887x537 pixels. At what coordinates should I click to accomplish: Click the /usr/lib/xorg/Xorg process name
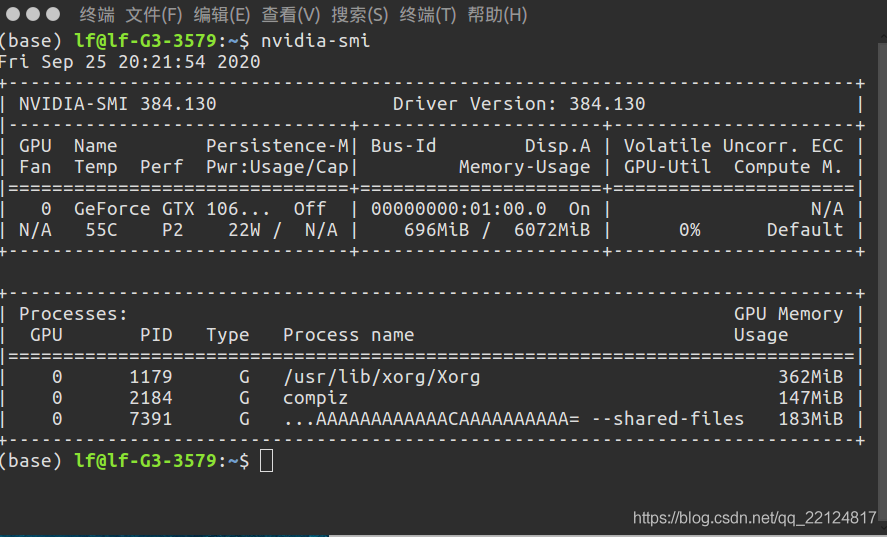[x=381, y=377]
